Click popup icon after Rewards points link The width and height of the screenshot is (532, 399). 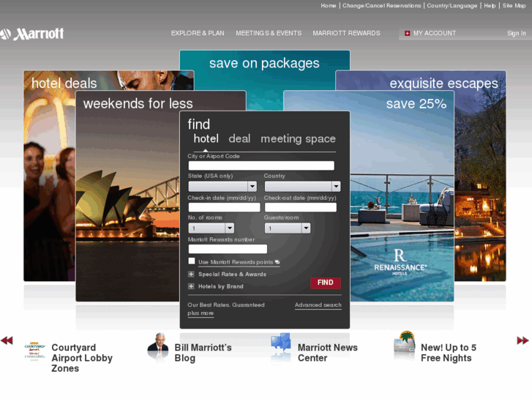[x=277, y=262]
